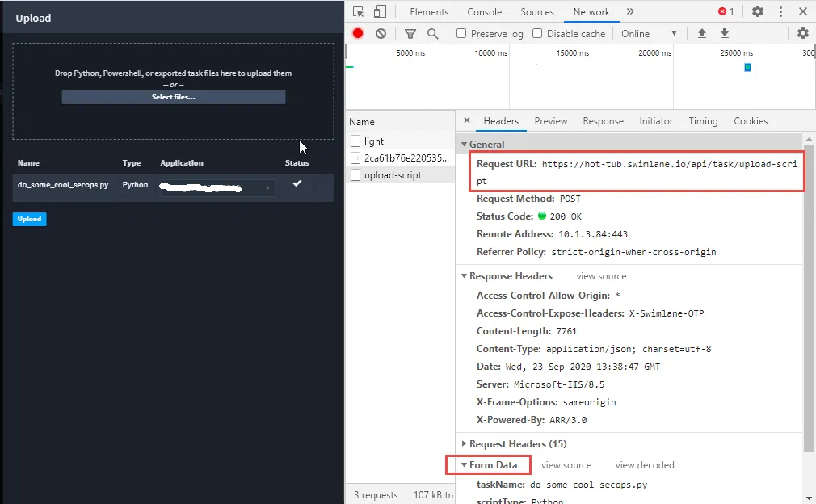Open the Timing tab of the request
This screenshot has width=816, height=504.
point(703,121)
